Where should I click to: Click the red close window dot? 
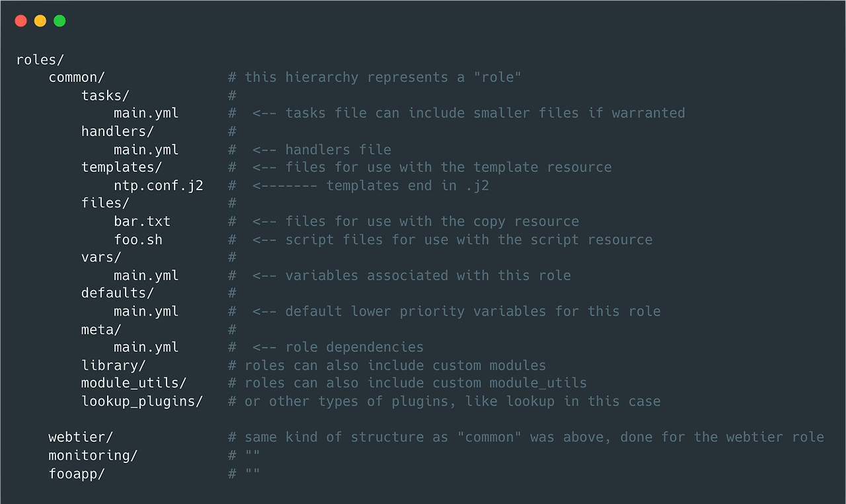click(x=20, y=20)
